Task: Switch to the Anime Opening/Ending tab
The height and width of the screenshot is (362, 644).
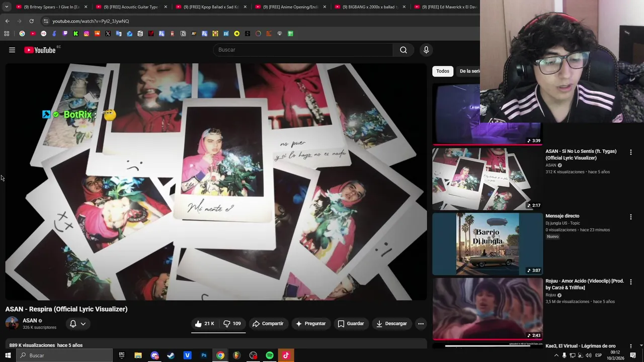Action: [x=290, y=7]
